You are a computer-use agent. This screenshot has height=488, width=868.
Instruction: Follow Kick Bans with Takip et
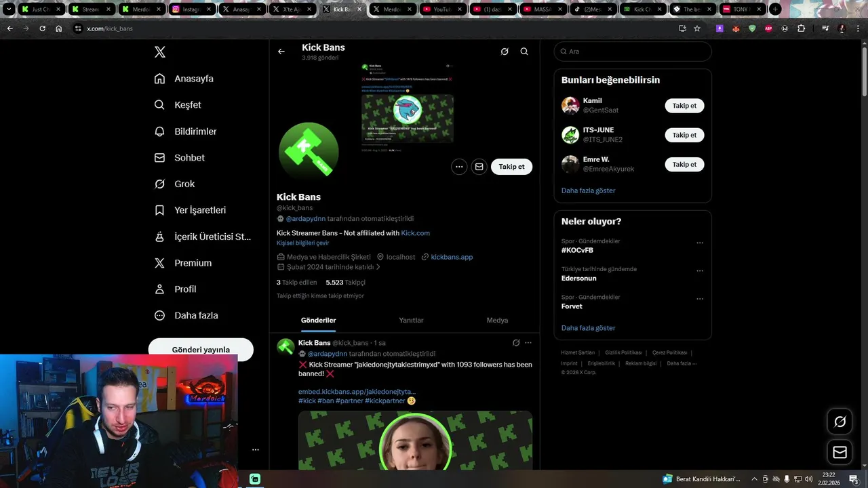[512, 167]
